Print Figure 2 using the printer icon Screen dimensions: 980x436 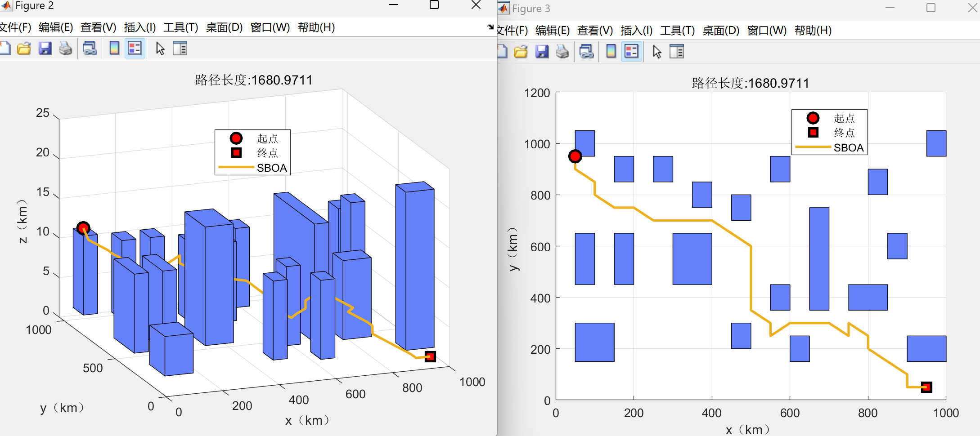tap(66, 48)
